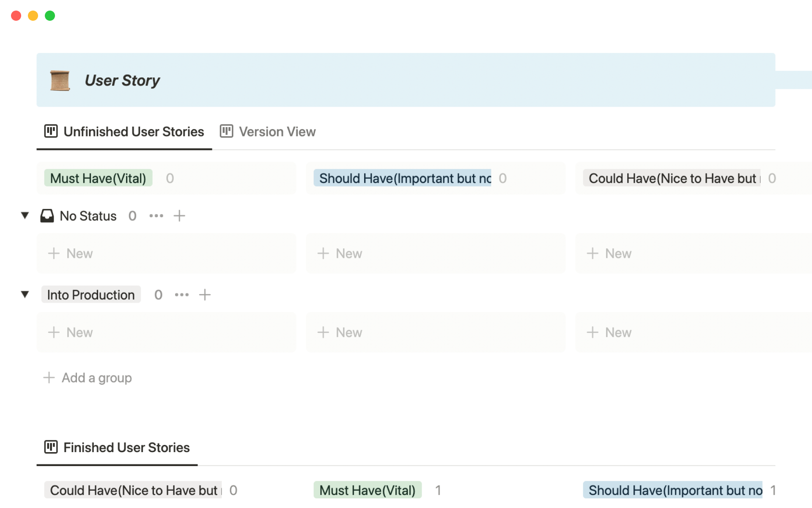
Task: Click the Into Production status label
Action: pos(91,295)
